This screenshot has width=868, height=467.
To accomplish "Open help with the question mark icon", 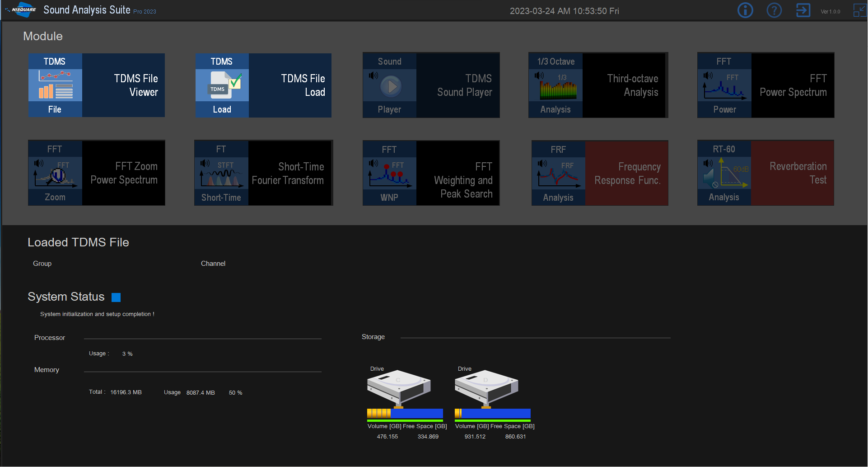I will 774,10.
